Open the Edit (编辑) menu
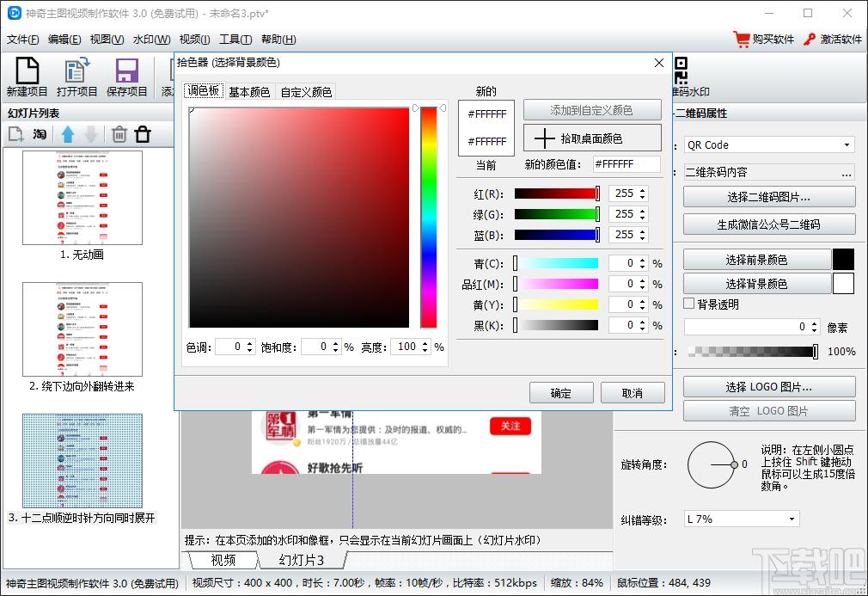 [x=64, y=40]
